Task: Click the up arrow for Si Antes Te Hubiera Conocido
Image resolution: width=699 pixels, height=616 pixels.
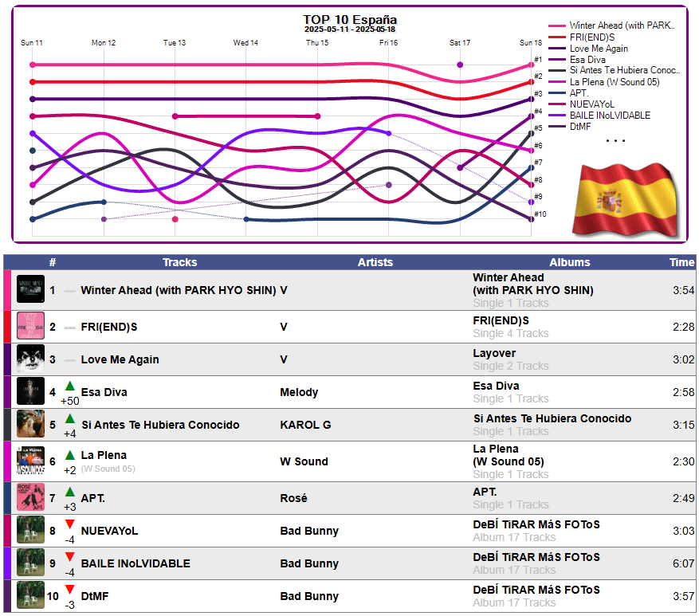Action: pos(69,418)
